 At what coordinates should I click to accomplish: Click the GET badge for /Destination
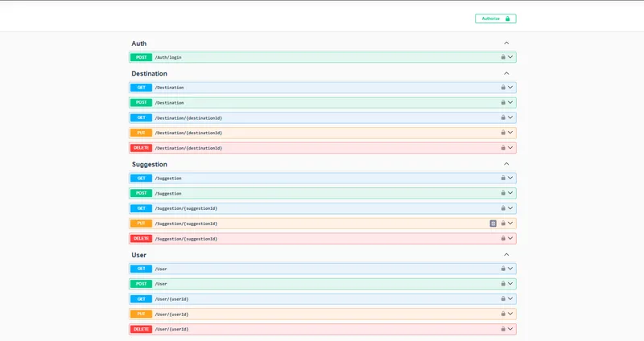click(x=142, y=88)
